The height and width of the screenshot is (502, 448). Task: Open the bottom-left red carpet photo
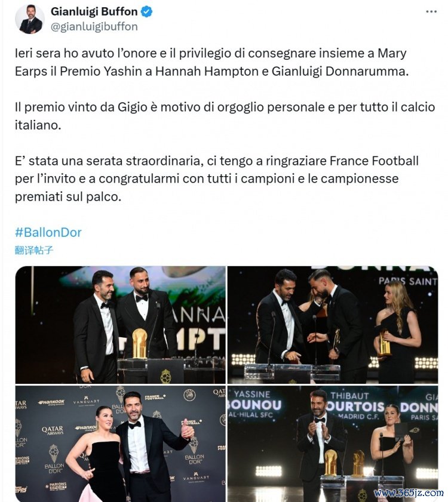[121, 444]
